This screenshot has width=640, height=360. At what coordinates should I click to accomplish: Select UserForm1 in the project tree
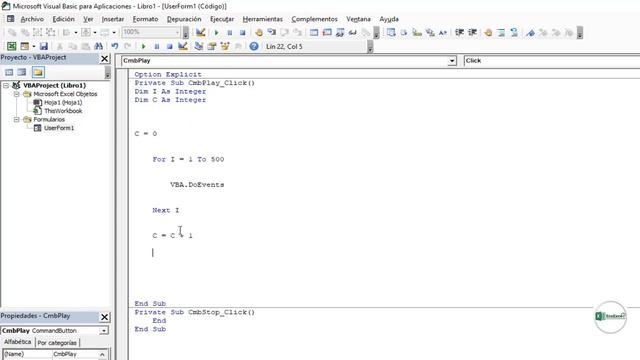59,128
